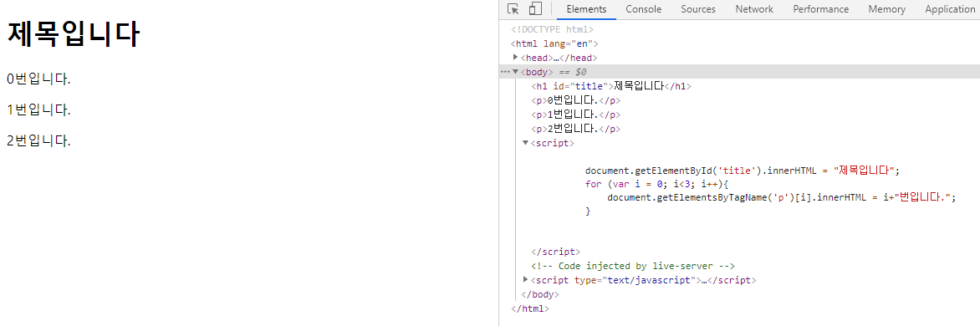
Task: Open the Performance tab
Action: click(x=820, y=8)
